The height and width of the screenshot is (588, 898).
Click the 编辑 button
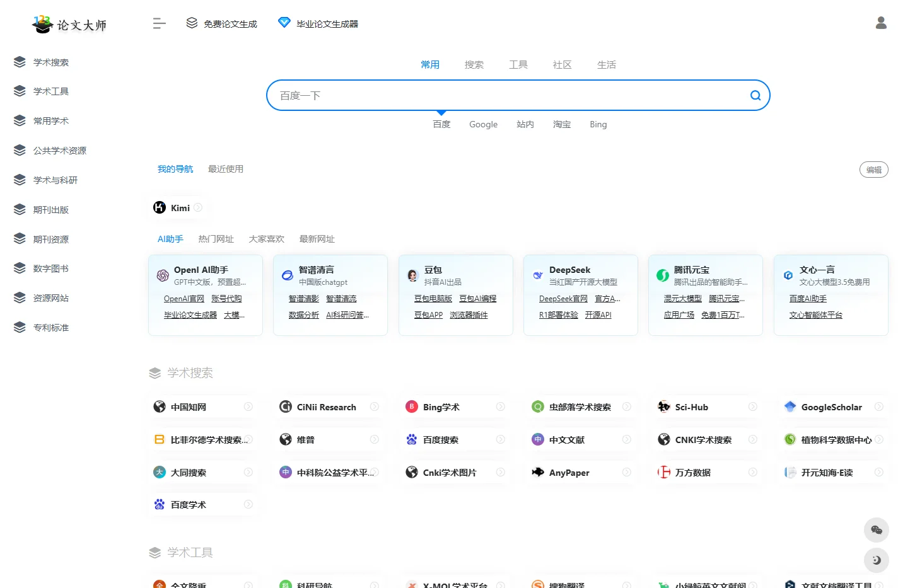coord(874,170)
